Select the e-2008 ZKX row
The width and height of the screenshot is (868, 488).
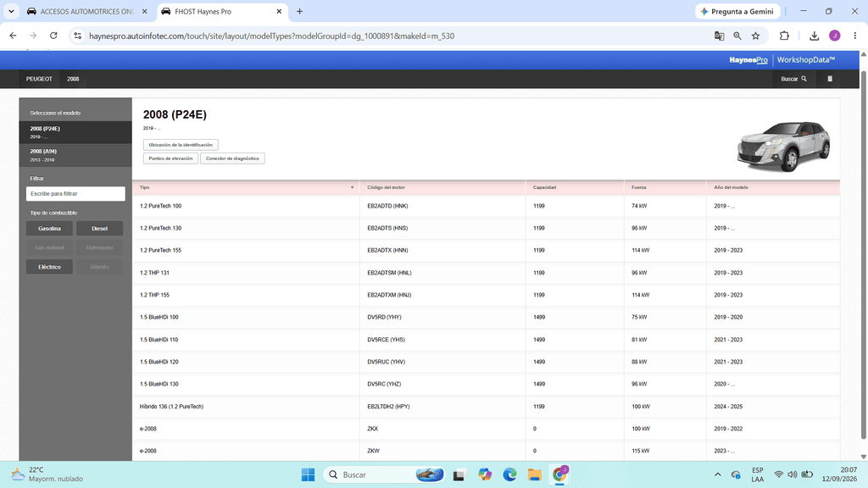point(486,429)
